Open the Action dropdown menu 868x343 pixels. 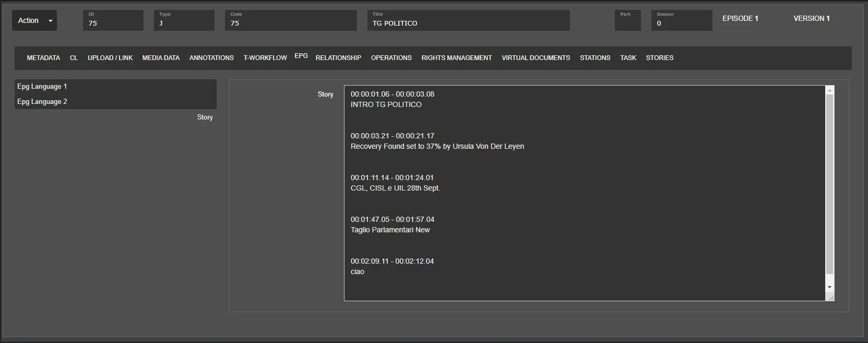coord(34,20)
